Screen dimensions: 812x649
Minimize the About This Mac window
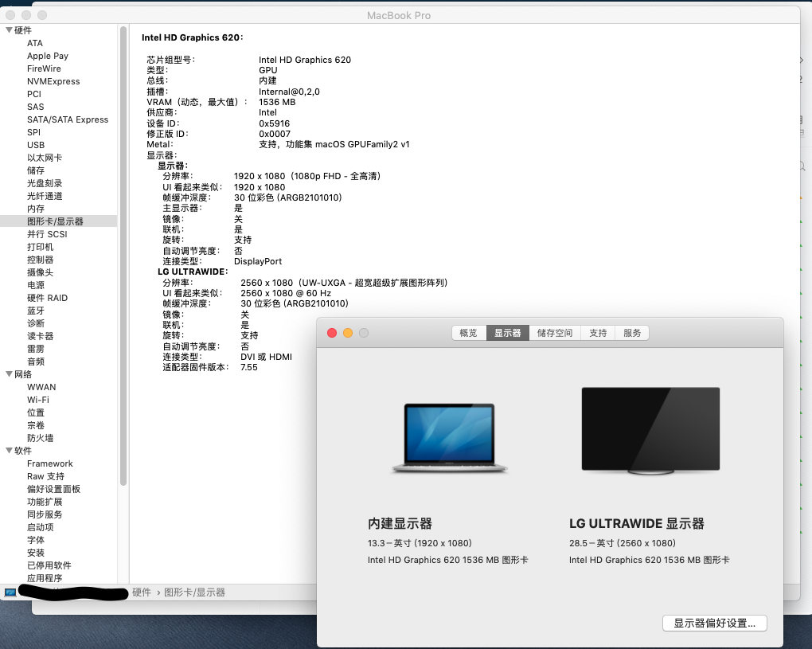[x=348, y=333]
